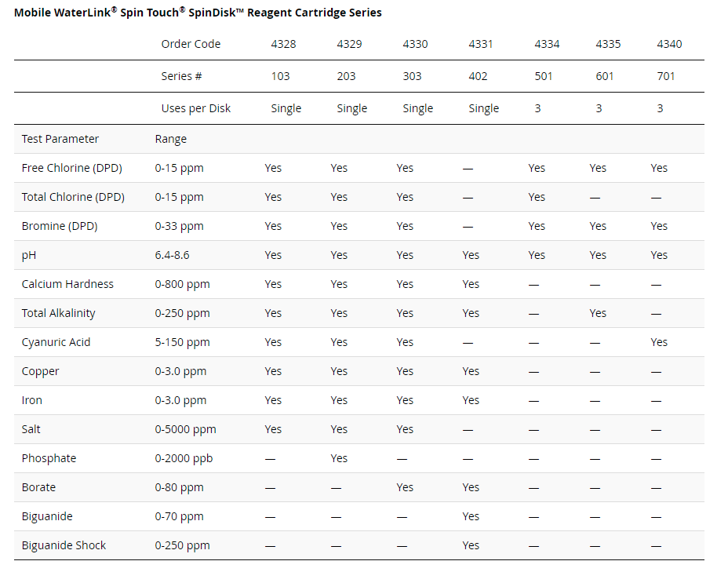Select order code '4334'
This screenshot has height=572, width=728.
tap(547, 44)
